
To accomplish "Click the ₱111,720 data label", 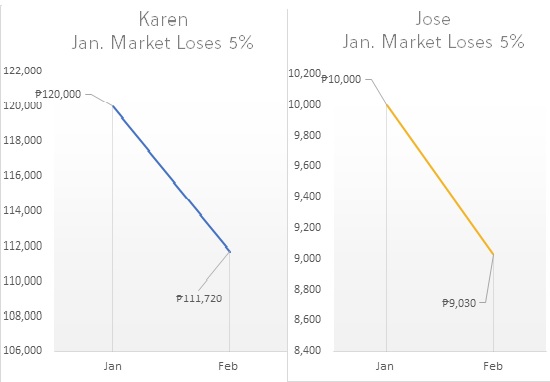I will coord(199,299).
